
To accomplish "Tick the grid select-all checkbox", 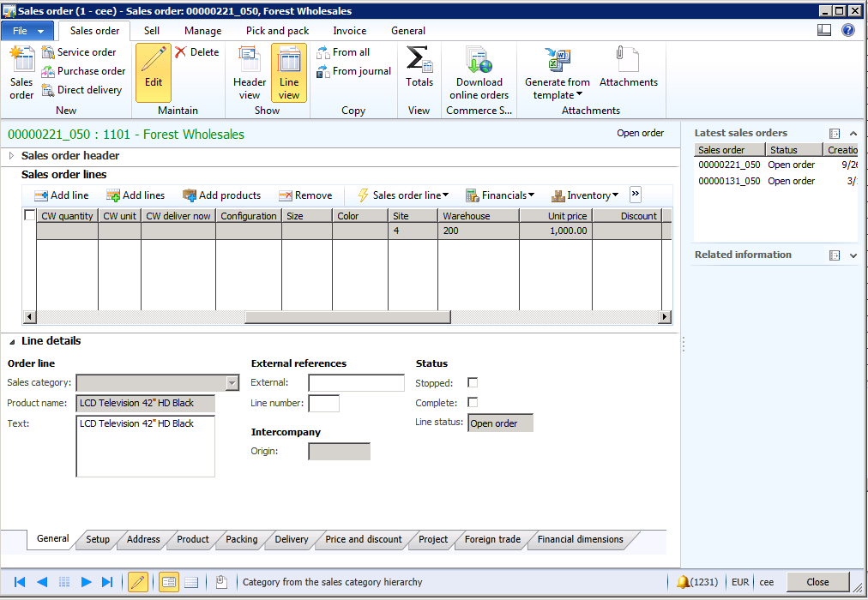I will 30,216.
